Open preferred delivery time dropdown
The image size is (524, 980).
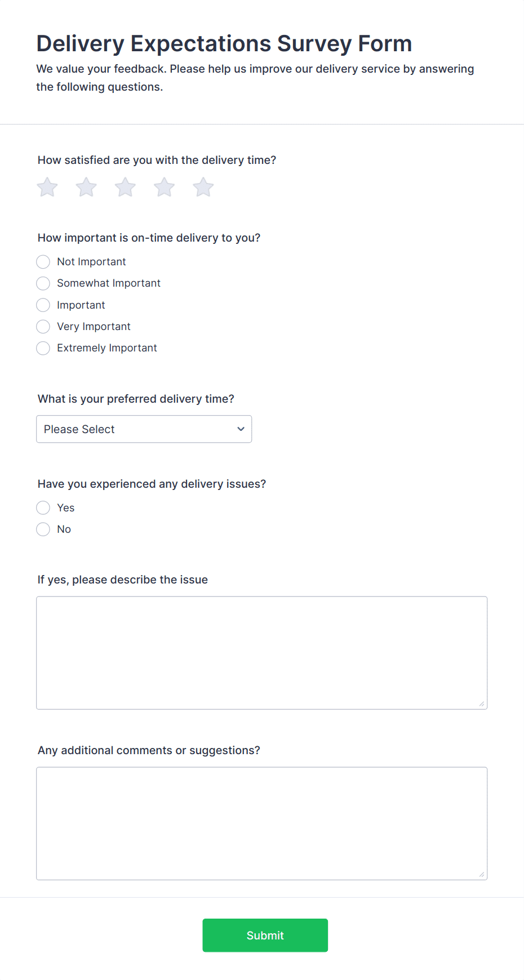pos(144,429)
